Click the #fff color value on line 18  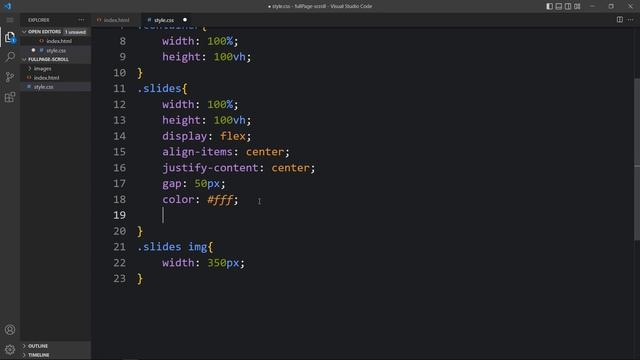220,200
